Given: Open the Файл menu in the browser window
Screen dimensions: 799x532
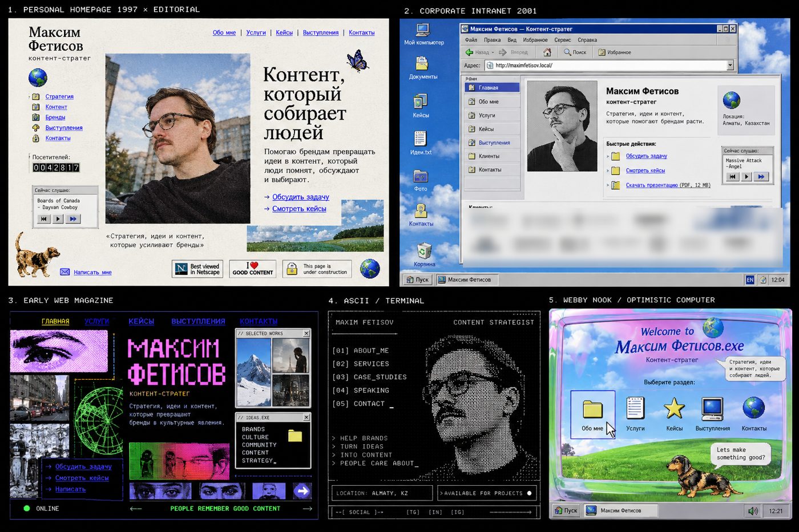Looking at the screenshot, I should coord(471,40).
